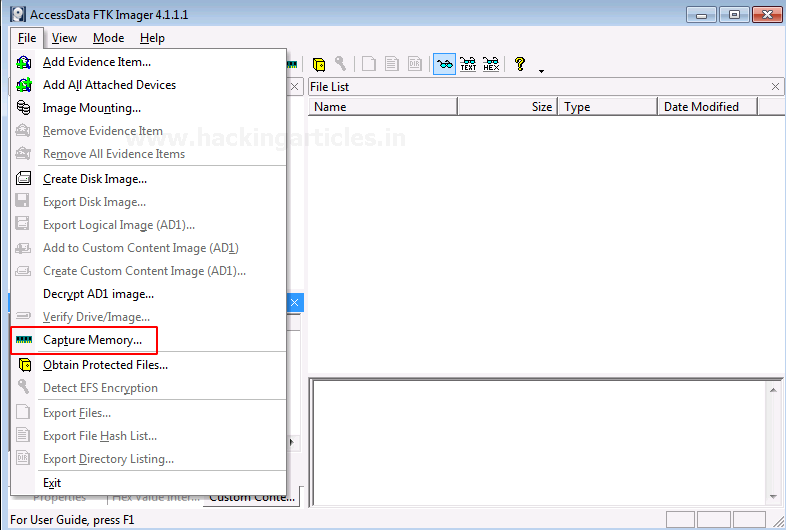786x530 pixels.
Task: Open the View menu
Action: pyautogui.click(x=64, y=38)
